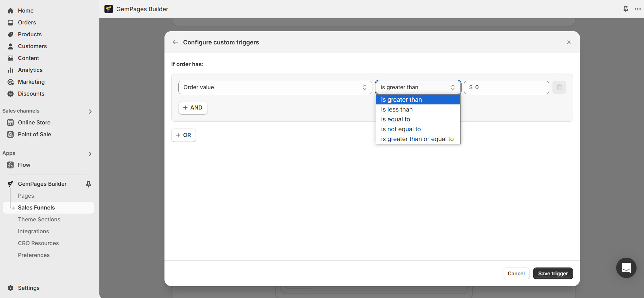Open the chat support bubble
This screenshot has width=644, height=298.
[x=626, y=268]
